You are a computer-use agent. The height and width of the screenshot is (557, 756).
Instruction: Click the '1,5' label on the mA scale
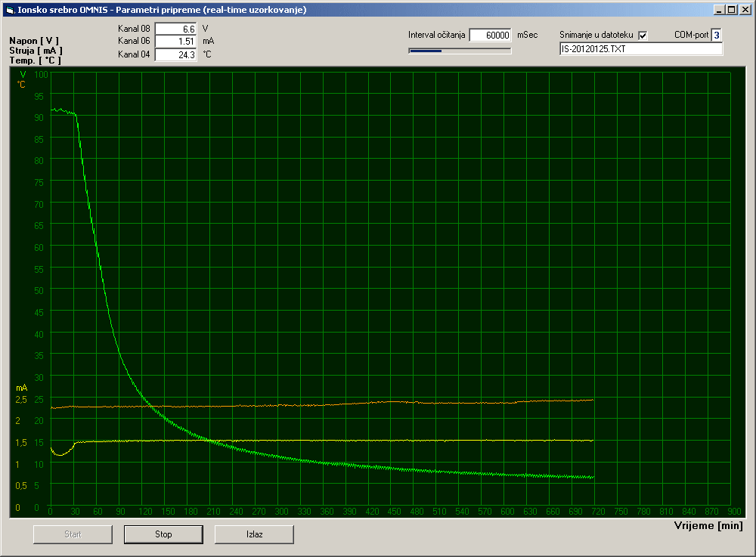pyautogui.click(x=21, y=443)
